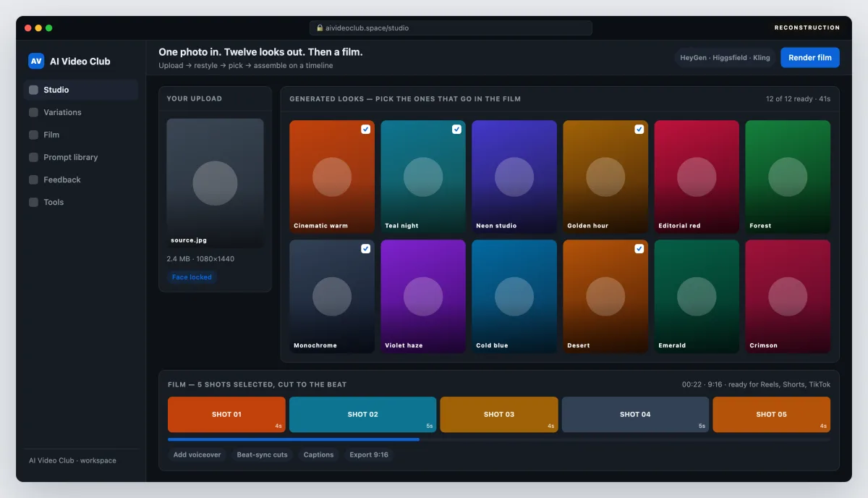Choose the Emerald look card

coord(697,296)
